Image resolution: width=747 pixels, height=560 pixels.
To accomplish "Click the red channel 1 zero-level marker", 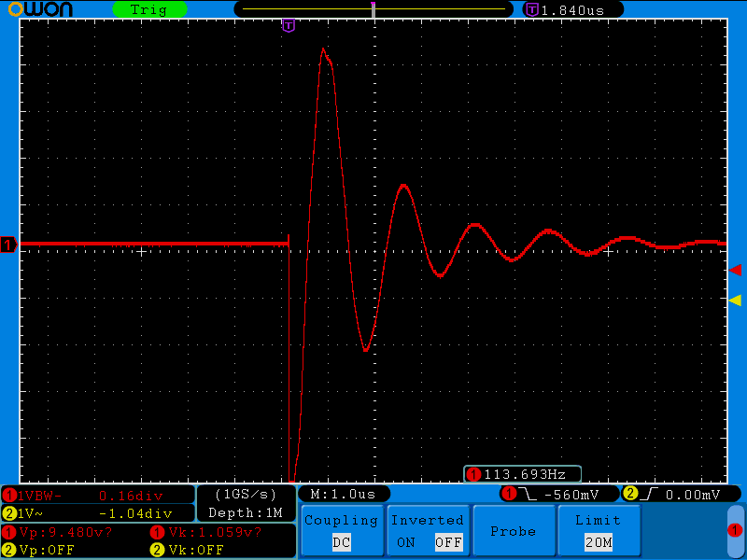I will (8, 245).
